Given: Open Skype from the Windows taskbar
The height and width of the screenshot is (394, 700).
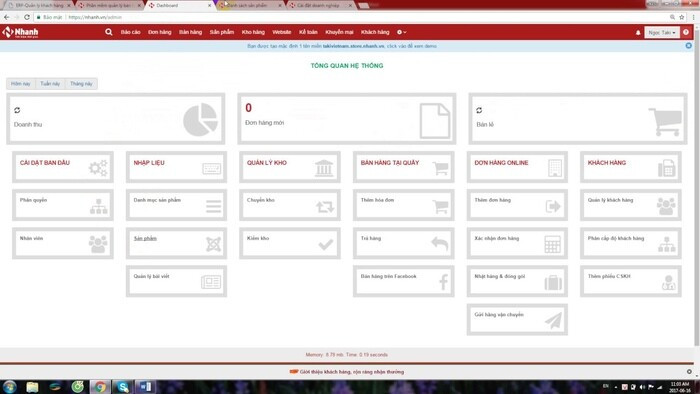Looking at the screenshot, I should 122,387.
